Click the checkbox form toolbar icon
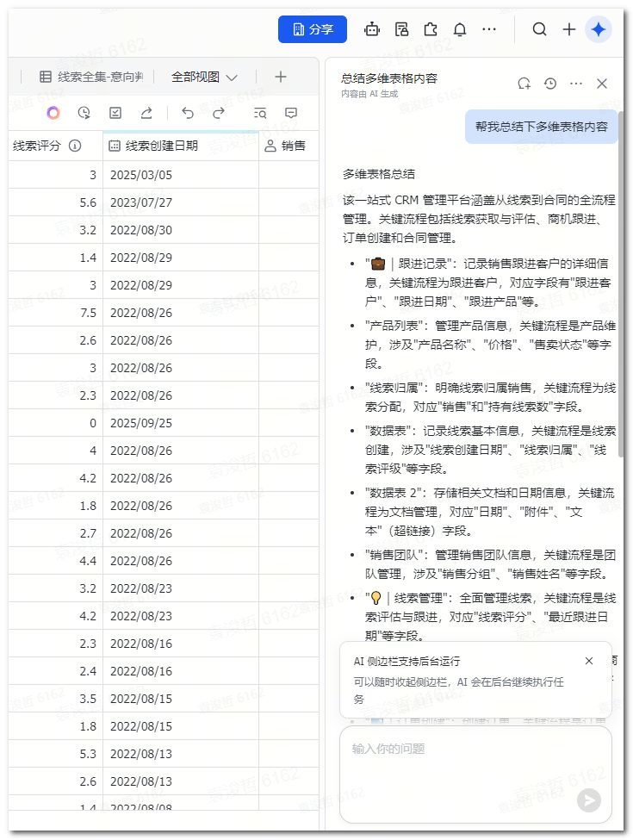This screenshot has height=840, width=633. click(115, 113)
